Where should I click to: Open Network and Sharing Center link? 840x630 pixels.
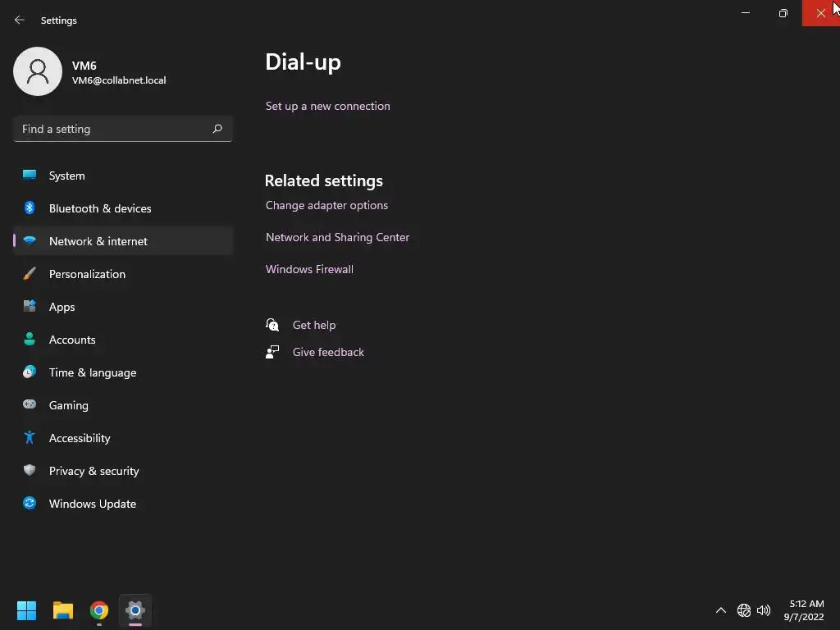click(337, 237)
